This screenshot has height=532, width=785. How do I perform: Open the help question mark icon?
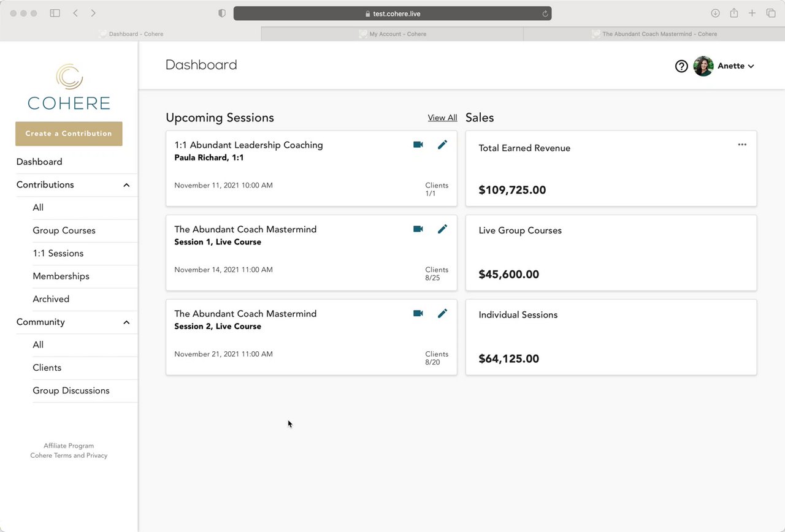pos(681,66)
